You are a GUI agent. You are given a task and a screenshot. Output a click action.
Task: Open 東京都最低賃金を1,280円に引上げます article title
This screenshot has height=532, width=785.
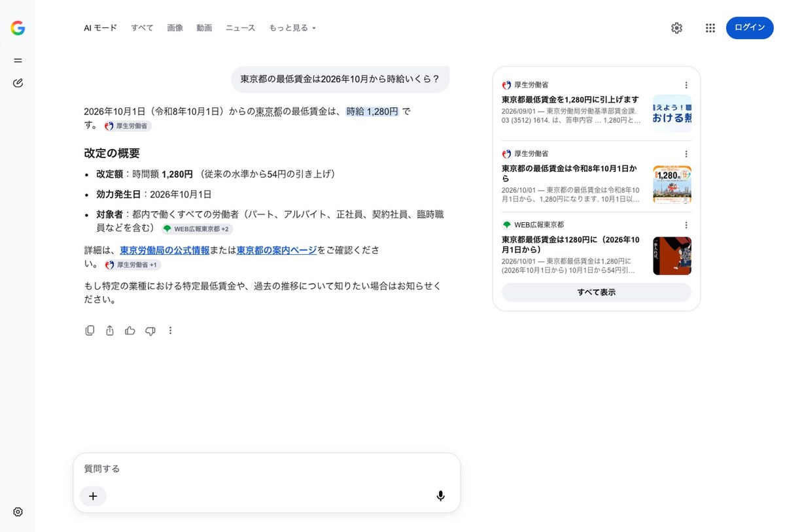(x=570, y=99)
